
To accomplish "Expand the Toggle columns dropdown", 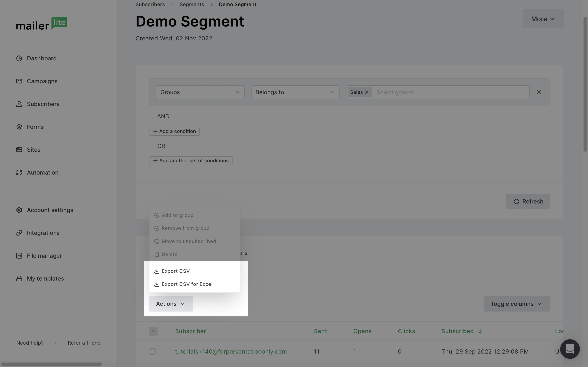I will click(517, 304).
